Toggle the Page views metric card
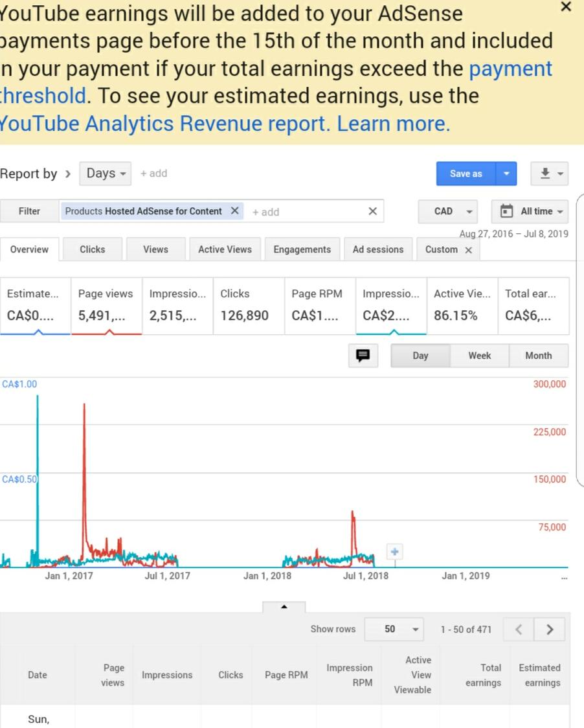Screen dimensions: 584x728 pyautogui.click(x=106, y=306)
